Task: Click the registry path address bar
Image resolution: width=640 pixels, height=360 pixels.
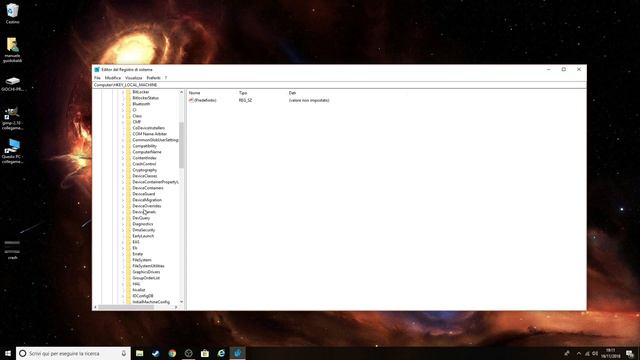Action: point(339,85)
